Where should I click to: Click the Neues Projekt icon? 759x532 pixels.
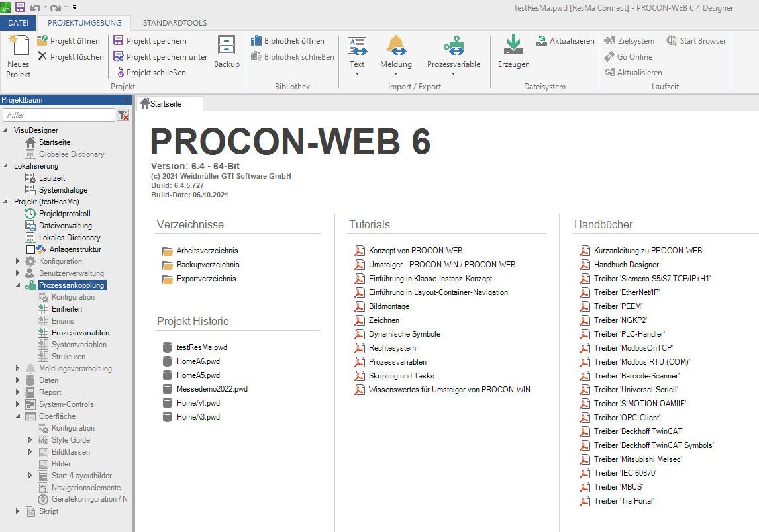(x=19, y=46)
